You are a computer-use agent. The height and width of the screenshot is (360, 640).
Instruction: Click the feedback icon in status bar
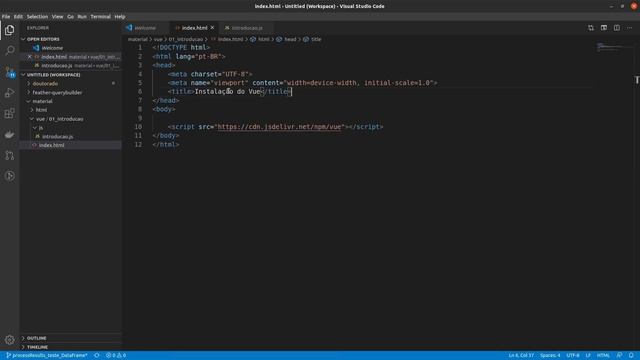[620, 356]
